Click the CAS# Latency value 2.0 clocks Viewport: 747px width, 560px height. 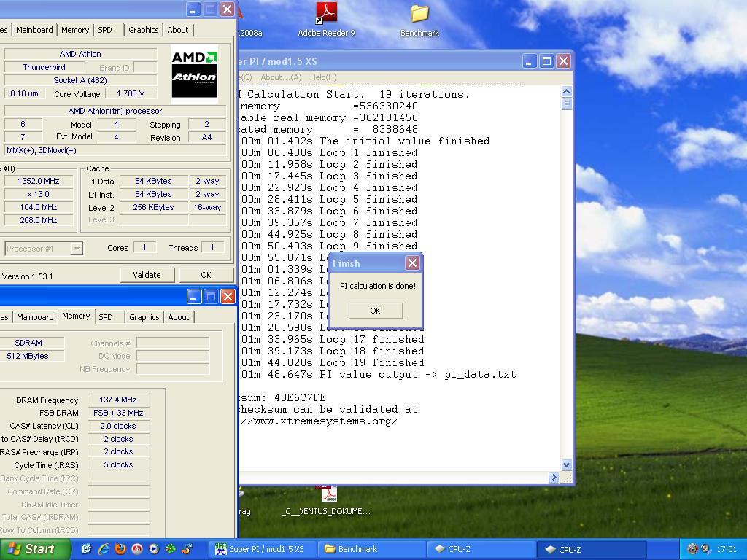click(118, 426)
